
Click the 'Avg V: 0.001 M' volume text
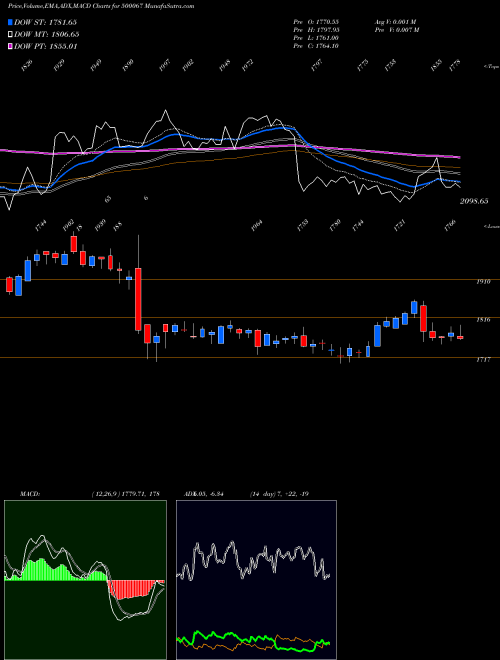click(x=395, y=21)
